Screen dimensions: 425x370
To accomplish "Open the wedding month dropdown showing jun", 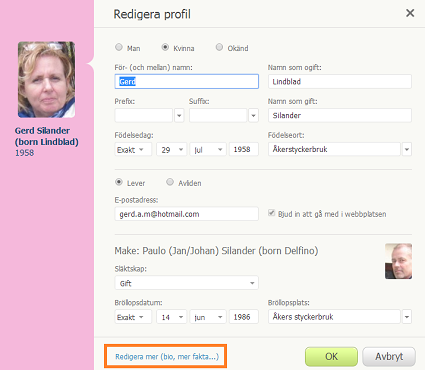I will coord(208,317).
